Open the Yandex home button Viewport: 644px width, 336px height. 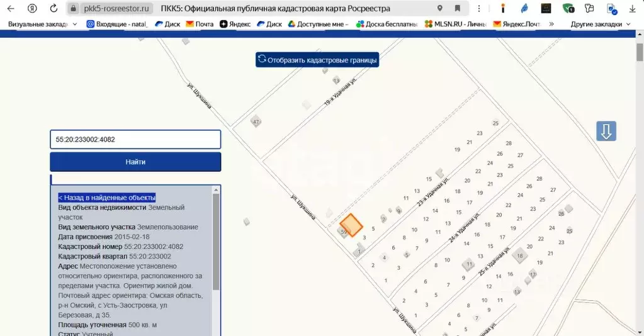pyautogui.click(x=31, y=9)
